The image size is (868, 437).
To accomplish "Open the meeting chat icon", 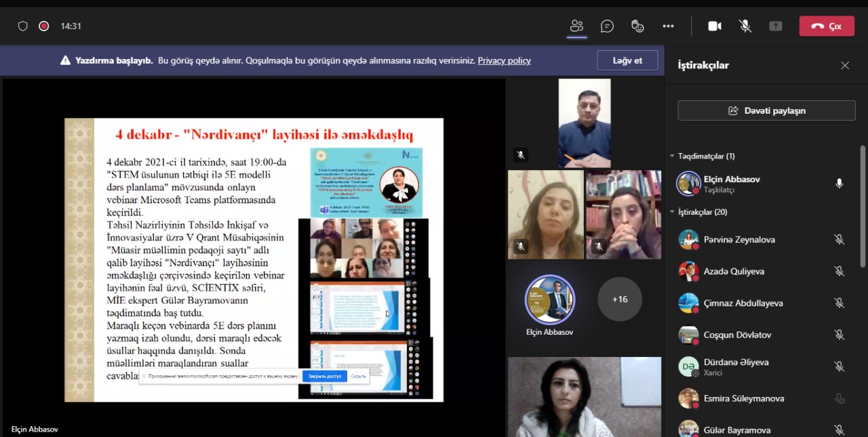I will click(607, 26).
